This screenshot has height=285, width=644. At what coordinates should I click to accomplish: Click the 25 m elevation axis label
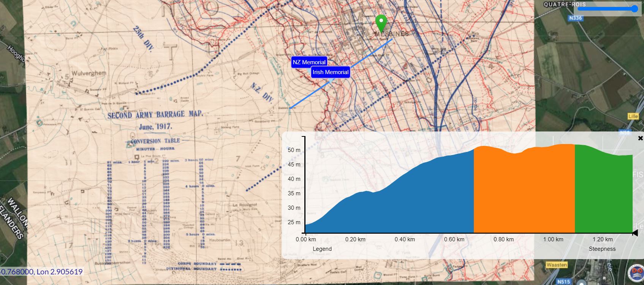coord(294,222)
